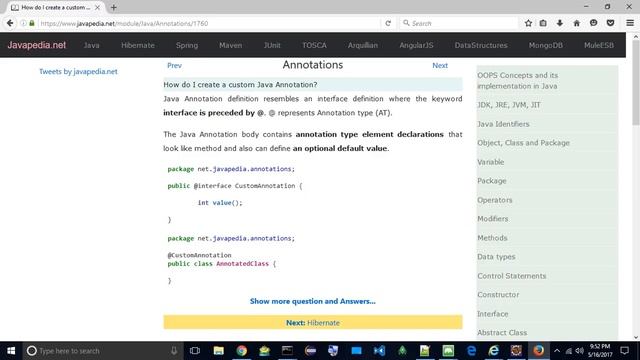The image size is (640, 360).
Task: Open the Pocket icon in toolbar
Action: tap(610, 23)
